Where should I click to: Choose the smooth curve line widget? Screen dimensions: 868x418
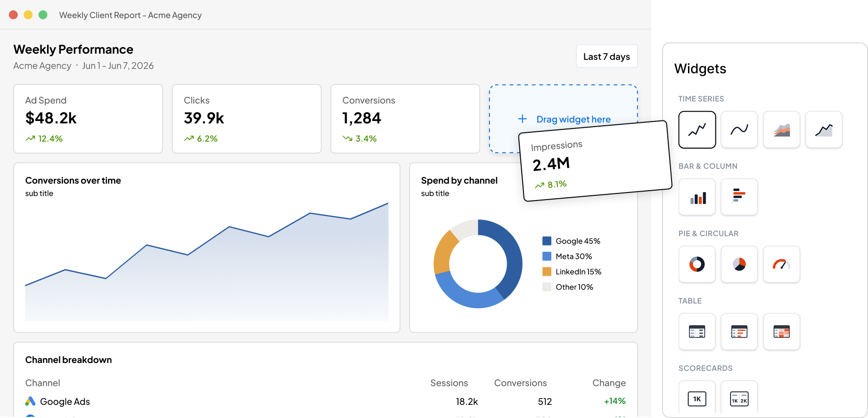click(739, 129)
